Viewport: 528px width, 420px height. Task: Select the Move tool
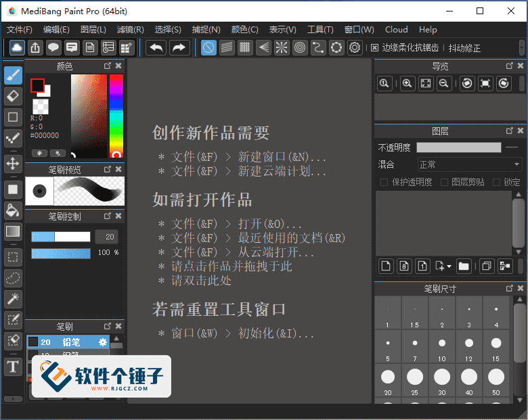[13, 164]
